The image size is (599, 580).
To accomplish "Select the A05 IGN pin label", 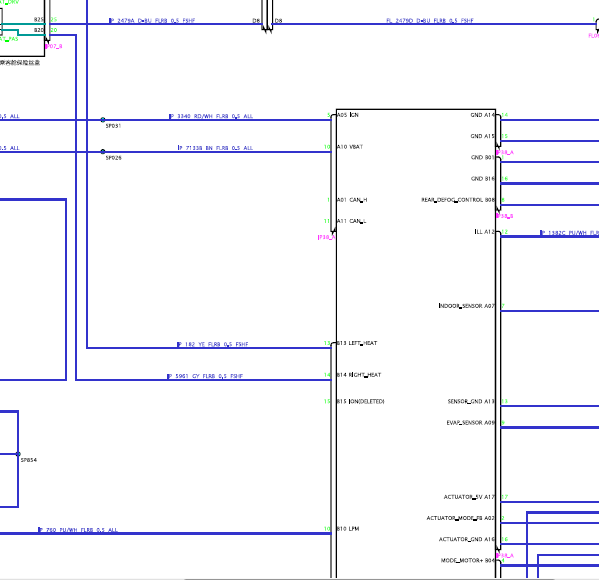I will (x=348, y=115).
